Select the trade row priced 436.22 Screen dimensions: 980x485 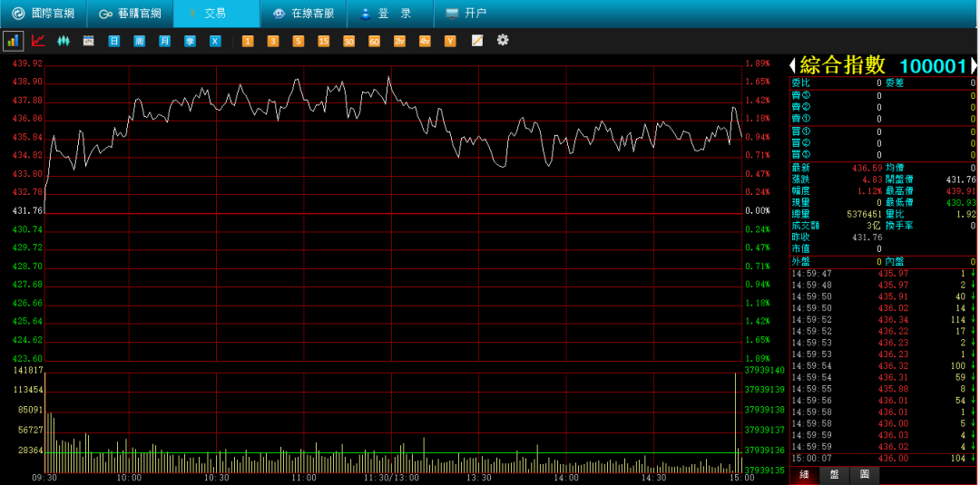(x=883, y=332)
